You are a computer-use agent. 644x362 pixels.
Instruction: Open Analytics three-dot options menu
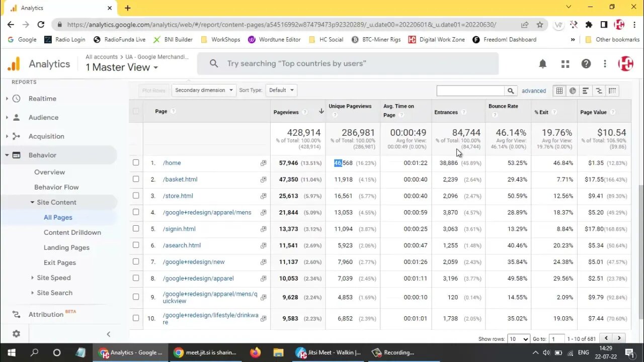click(x=605, y=64)
